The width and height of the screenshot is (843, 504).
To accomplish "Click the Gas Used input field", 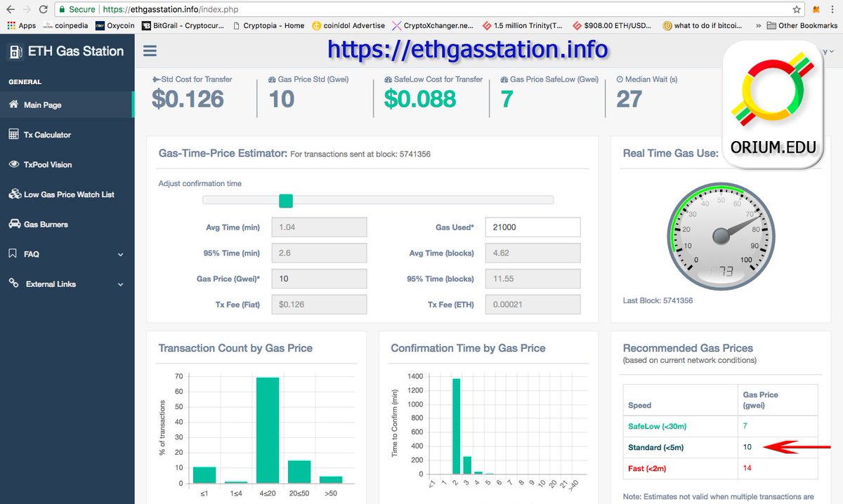I will tap(532, 227).
